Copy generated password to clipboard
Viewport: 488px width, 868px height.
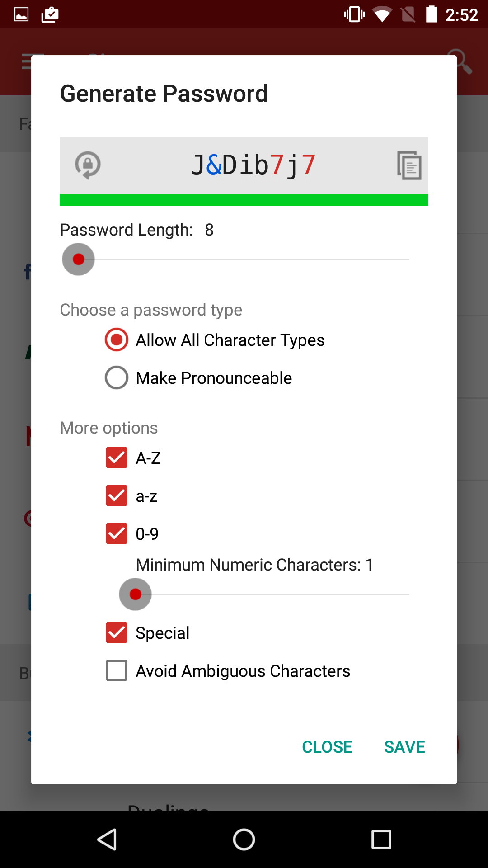point(409,165)
